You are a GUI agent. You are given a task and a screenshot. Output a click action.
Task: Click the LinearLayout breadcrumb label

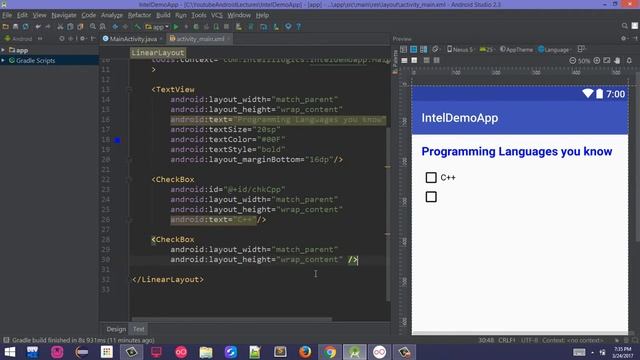coord(158,53)
